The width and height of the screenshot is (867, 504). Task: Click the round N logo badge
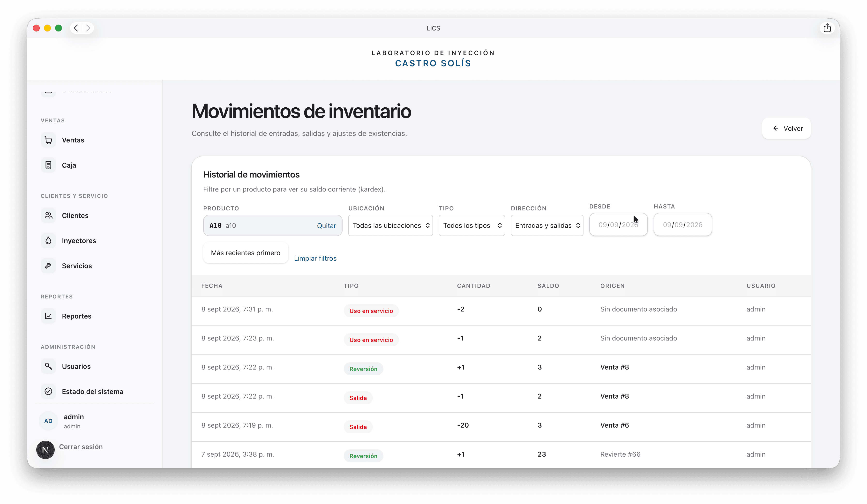45,450
